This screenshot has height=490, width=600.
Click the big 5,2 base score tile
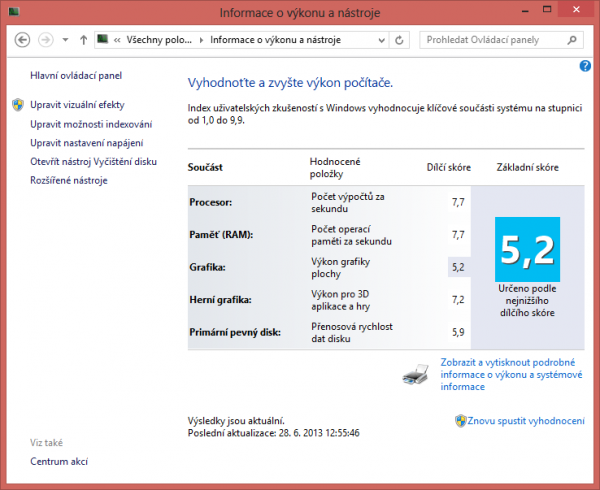point(527,249)
